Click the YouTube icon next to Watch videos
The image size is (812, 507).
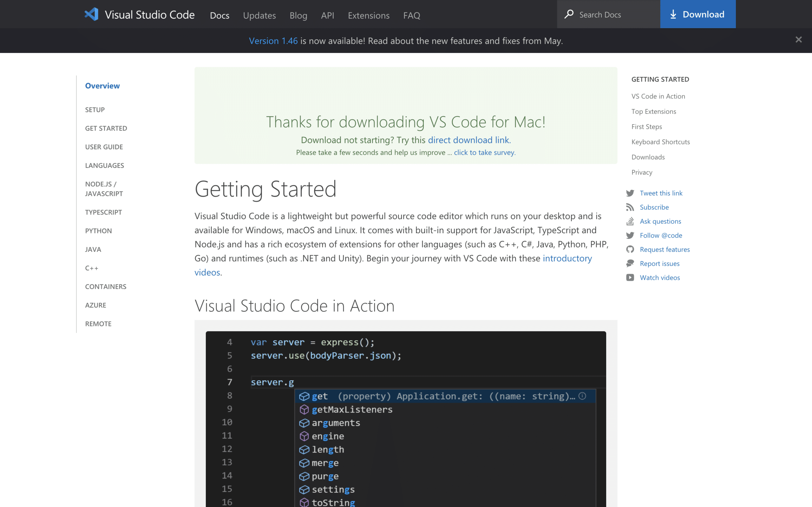[x=631, y=278]
